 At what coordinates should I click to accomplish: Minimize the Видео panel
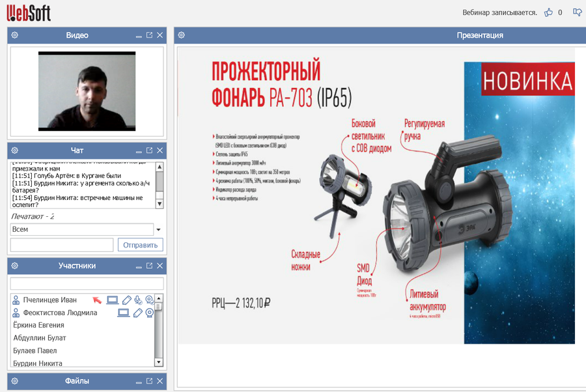click(x=139, y=36)
